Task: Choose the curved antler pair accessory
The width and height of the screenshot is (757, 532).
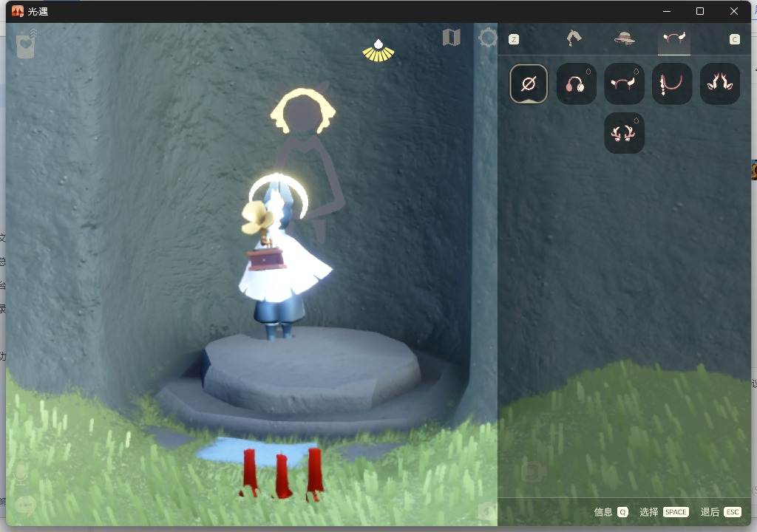Action: (x=719, y=83)
